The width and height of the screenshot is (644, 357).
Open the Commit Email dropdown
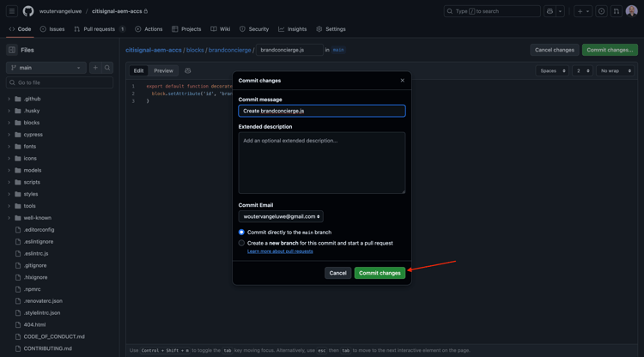point(281,216)
